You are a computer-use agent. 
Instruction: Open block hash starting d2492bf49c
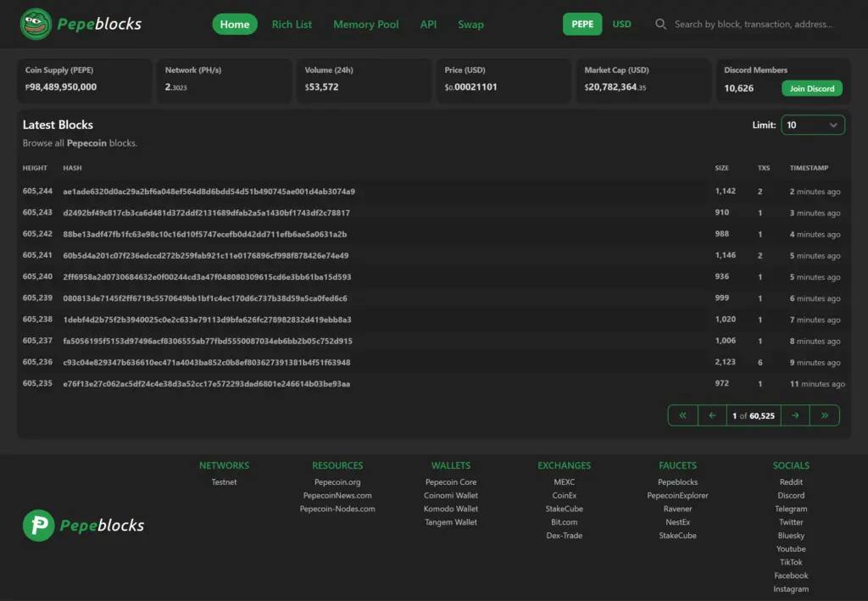tap(206, 213)
